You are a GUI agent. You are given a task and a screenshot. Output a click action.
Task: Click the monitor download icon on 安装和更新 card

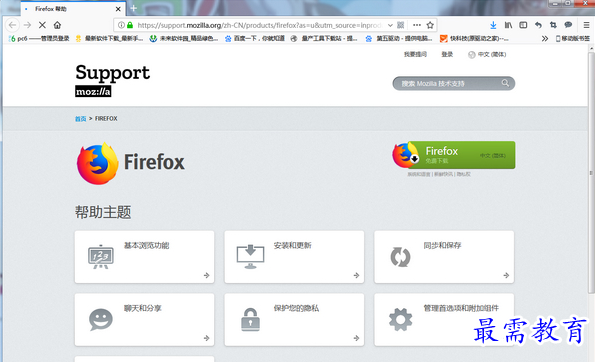250,257
